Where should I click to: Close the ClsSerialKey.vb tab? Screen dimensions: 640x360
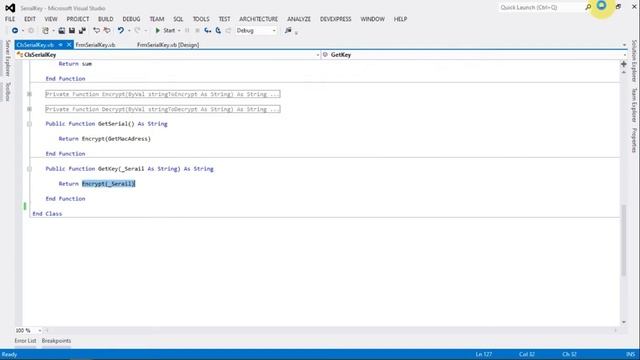pos(69,45)
